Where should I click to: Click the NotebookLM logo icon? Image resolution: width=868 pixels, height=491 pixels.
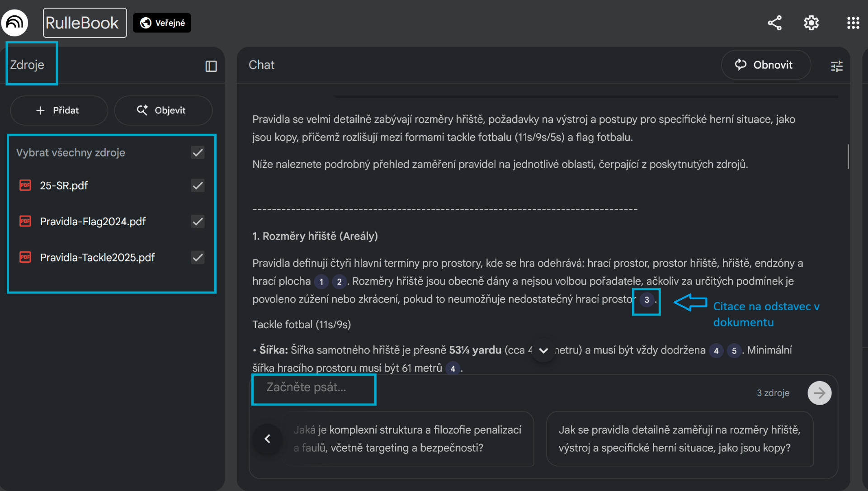click(15, 23)
